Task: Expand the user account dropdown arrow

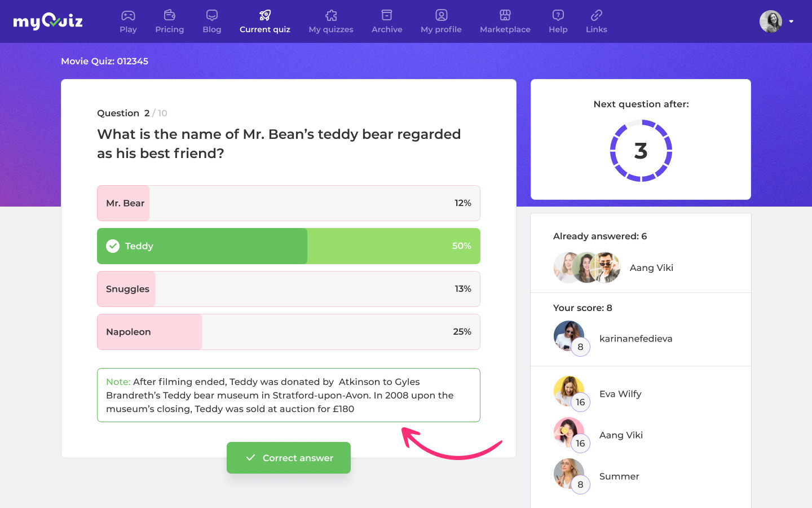Action: (x=791, y=21)
